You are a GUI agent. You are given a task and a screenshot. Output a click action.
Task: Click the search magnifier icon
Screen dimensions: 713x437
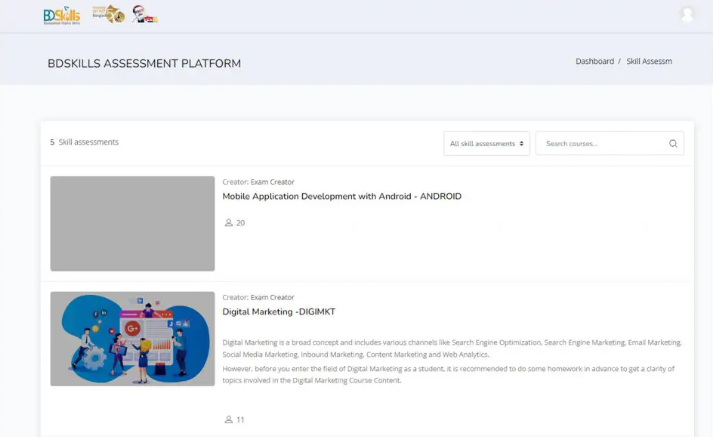(x=673, y=144)
